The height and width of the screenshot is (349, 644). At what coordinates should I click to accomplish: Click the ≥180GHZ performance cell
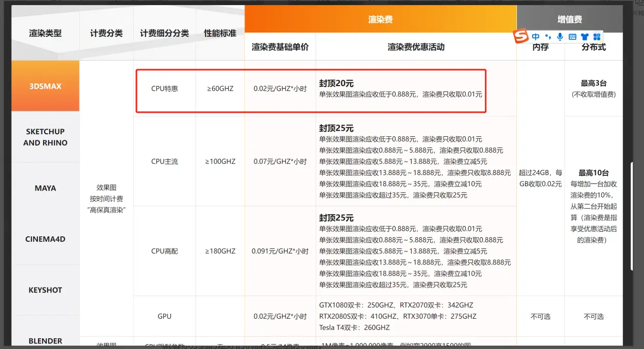tap(220, 251)
